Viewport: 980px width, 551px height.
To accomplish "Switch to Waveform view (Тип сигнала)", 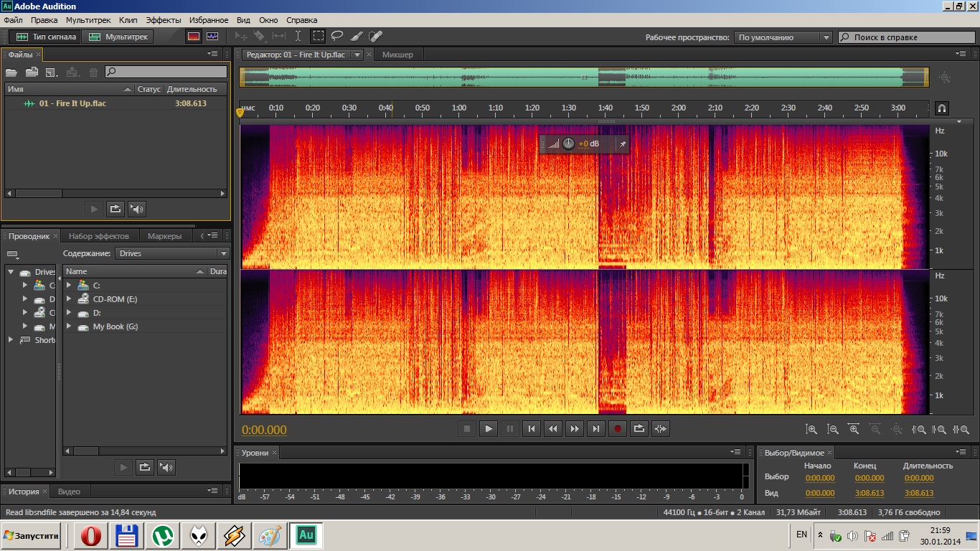I will [x=46, y=37].
